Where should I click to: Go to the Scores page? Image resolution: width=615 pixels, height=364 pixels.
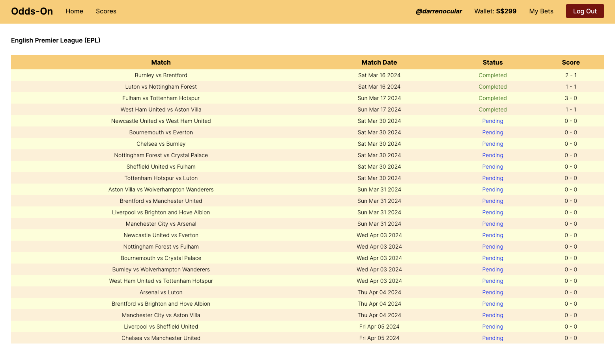click(x=106, y=11)
